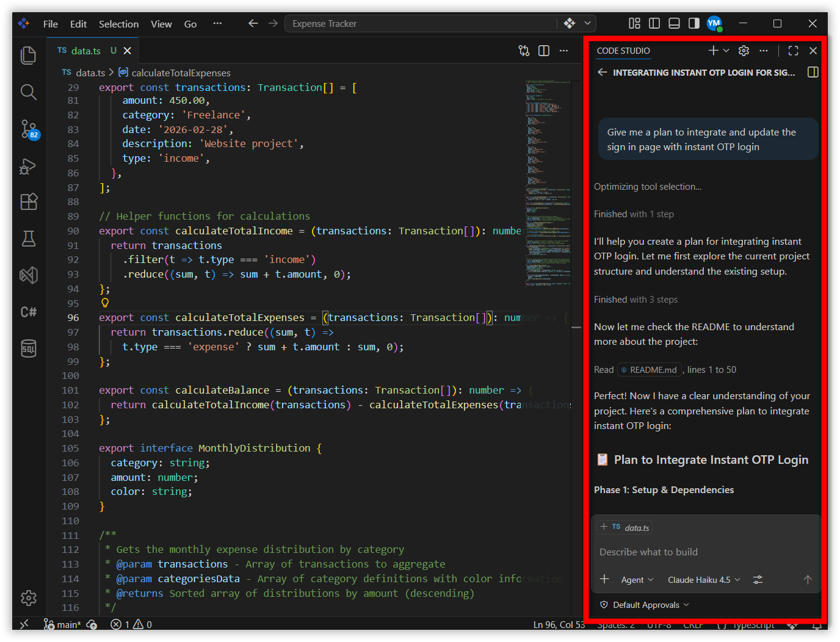
Task: Select the data.ts editor tab
Action: [93, 51]
